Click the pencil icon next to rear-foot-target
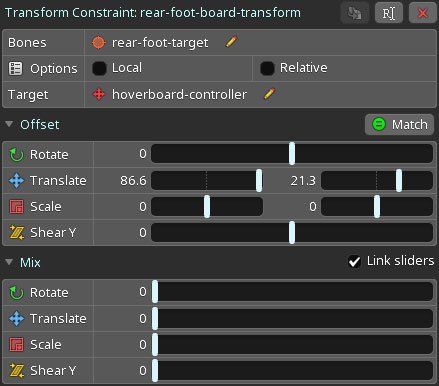439x386 pixels. [231, 42]
